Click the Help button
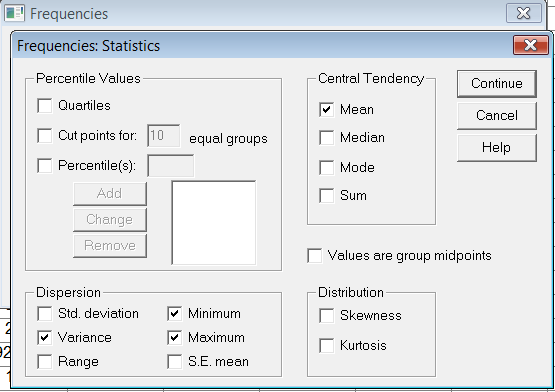Screen dimensions: 555x392 497,147
